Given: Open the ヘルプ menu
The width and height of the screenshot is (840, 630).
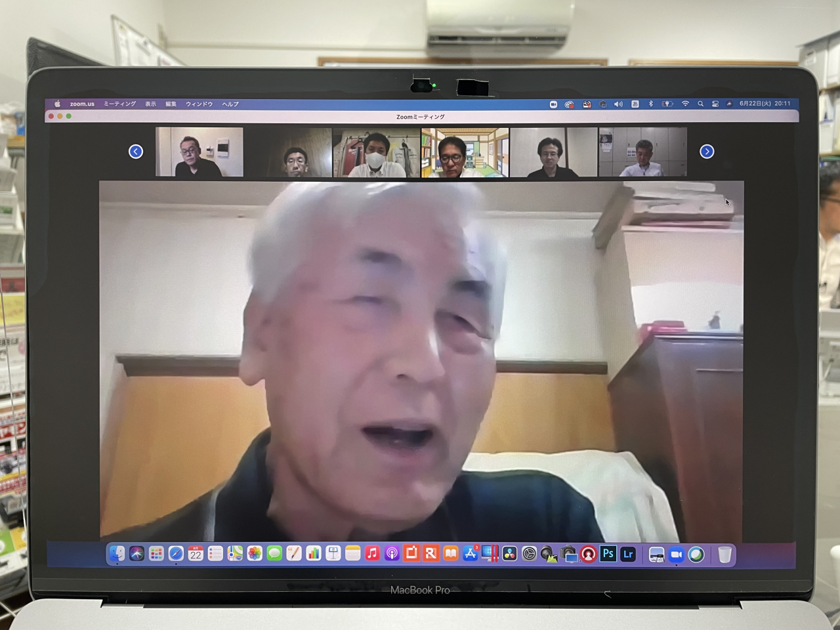Looking at the screenshot, I should pyautogui.click(x=230, y=104).
